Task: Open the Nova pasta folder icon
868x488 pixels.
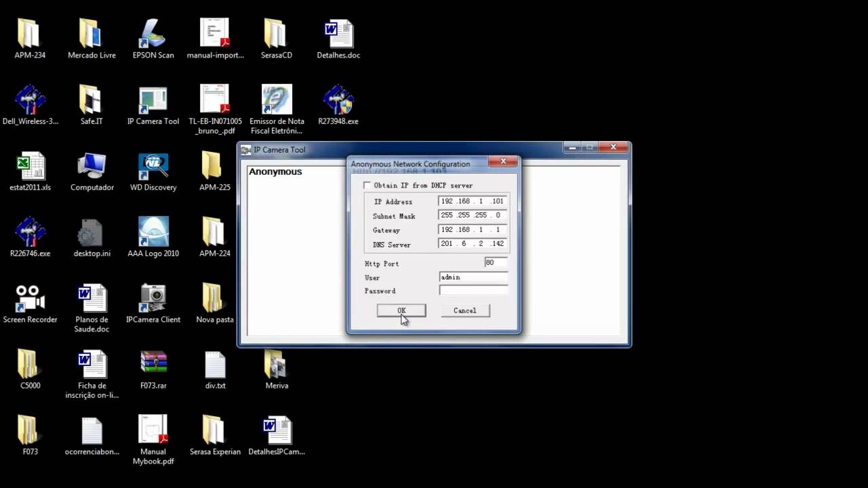Action: 215,298
